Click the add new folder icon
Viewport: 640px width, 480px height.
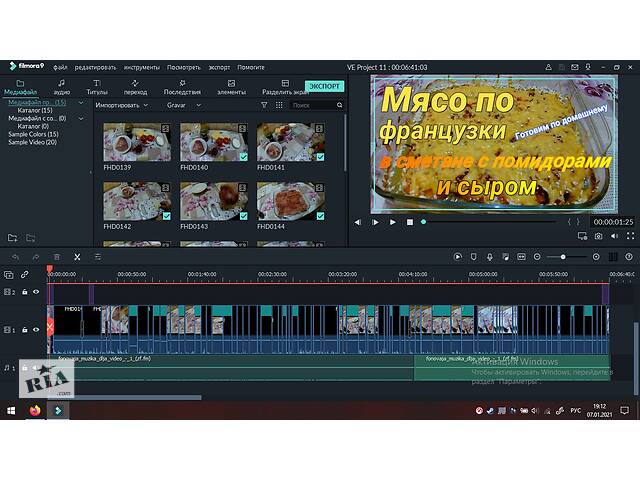coord(12,237)
